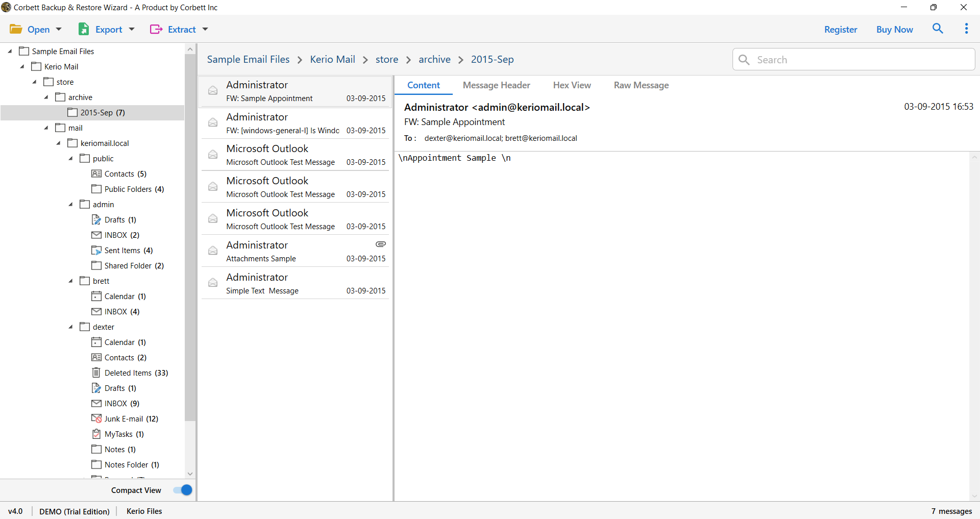
Task: Click the folder tree vertical scrollbar
Action: [190, 237]
